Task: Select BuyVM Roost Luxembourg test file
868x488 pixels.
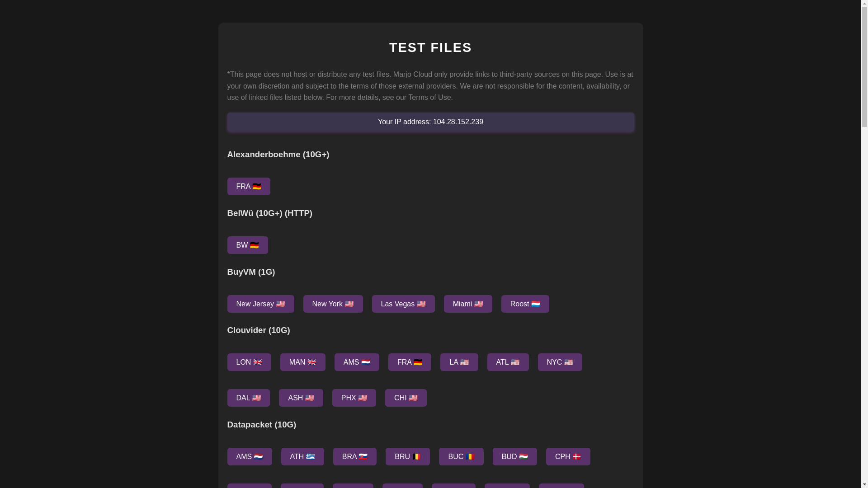Action: pos(525,304)
